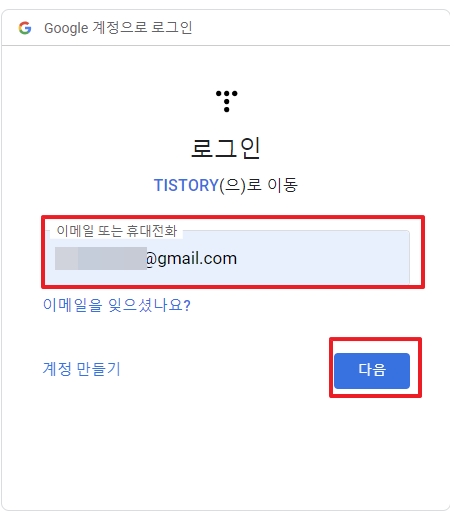Click the empty right side of the email field
450x512 pixels.
click(x=323, y=259)
